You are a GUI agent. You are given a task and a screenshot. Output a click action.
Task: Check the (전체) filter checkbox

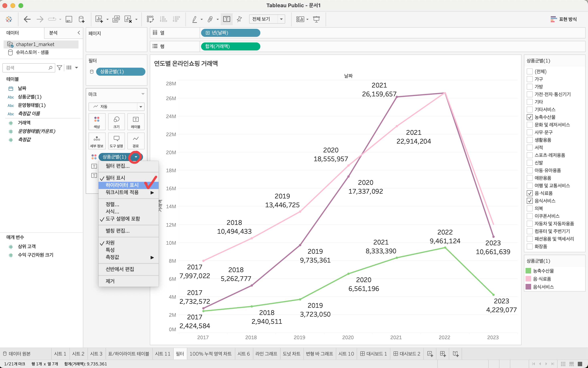click(x=530, y=71)
